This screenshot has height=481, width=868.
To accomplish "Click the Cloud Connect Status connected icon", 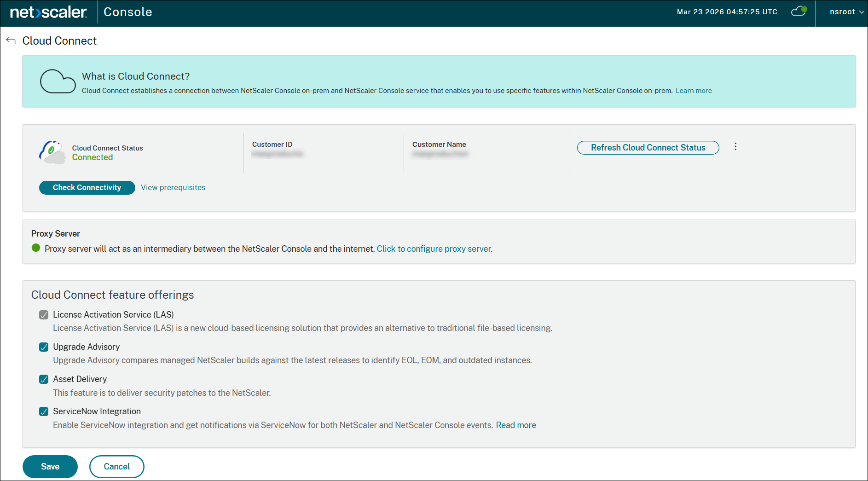I will coord(52,152).
